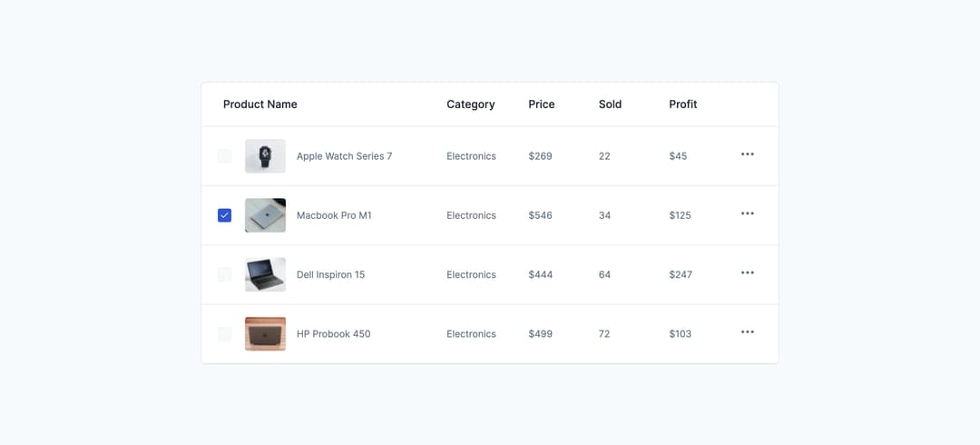Click the Apple Watch product thumbnail
The height and width of the screenshot is (445, 980).
coord(265,156)
